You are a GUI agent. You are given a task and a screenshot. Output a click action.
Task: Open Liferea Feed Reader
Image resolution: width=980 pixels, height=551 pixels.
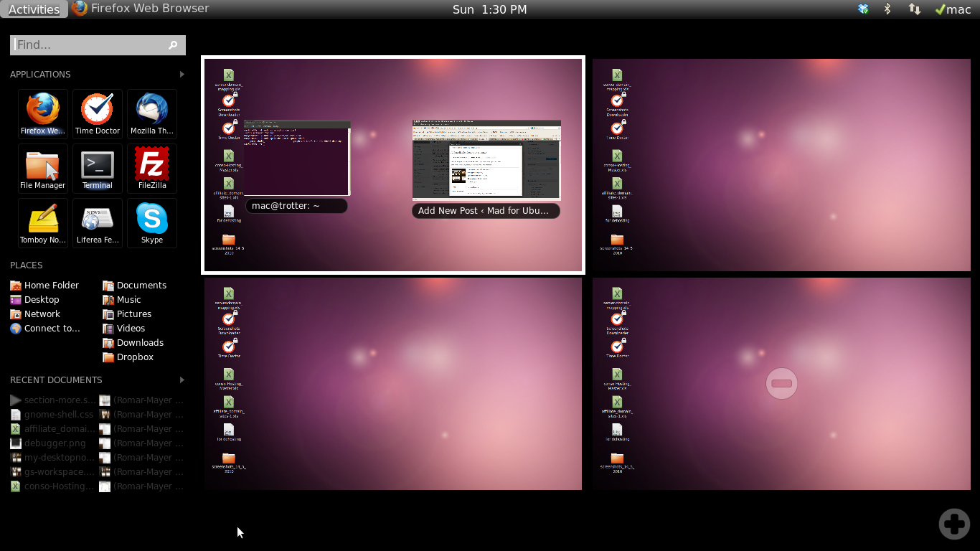pos(98,222)
